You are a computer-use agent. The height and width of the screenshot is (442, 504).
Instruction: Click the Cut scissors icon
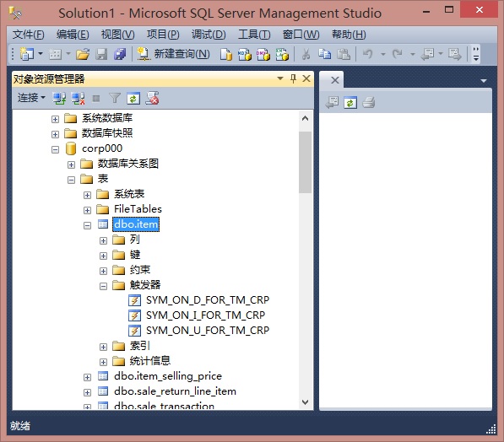pyautogui.click(x=306, y=54)
